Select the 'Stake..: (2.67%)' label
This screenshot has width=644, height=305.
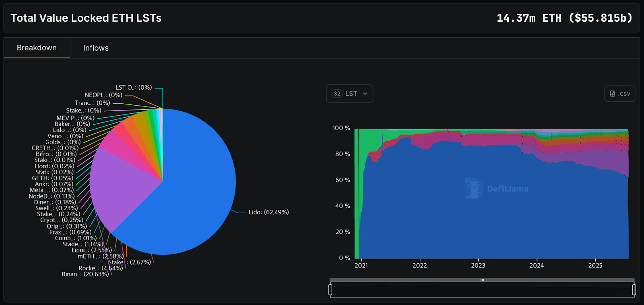tap(130, 262)
